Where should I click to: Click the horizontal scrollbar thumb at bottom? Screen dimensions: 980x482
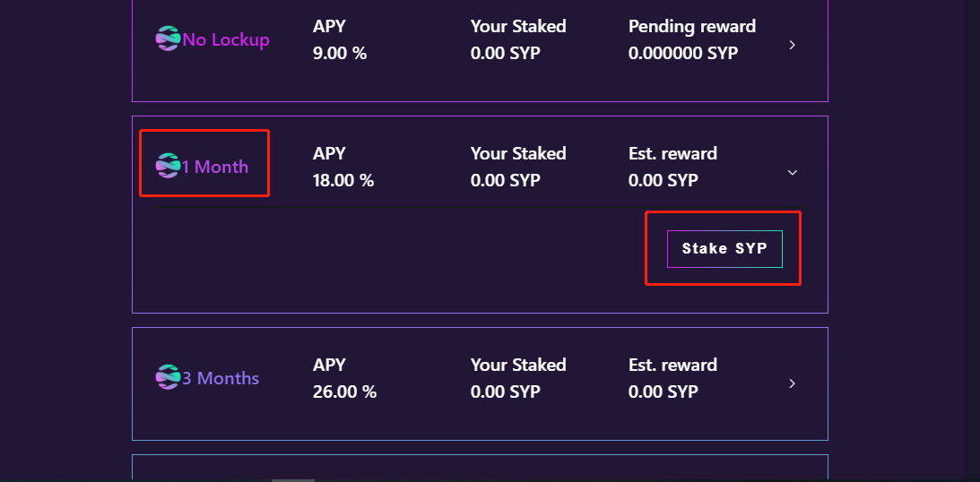pyautogui.click(x=292, y=480)
